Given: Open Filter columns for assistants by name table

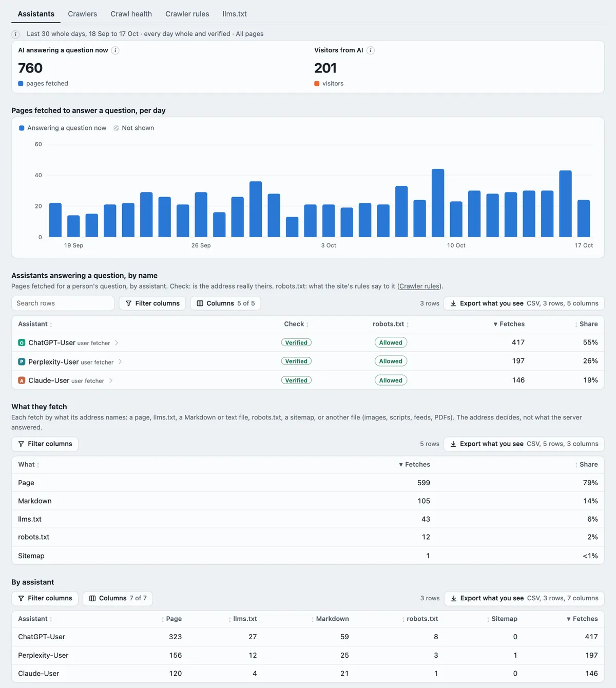Looking at the screenshot, I should tap(152, 303).
